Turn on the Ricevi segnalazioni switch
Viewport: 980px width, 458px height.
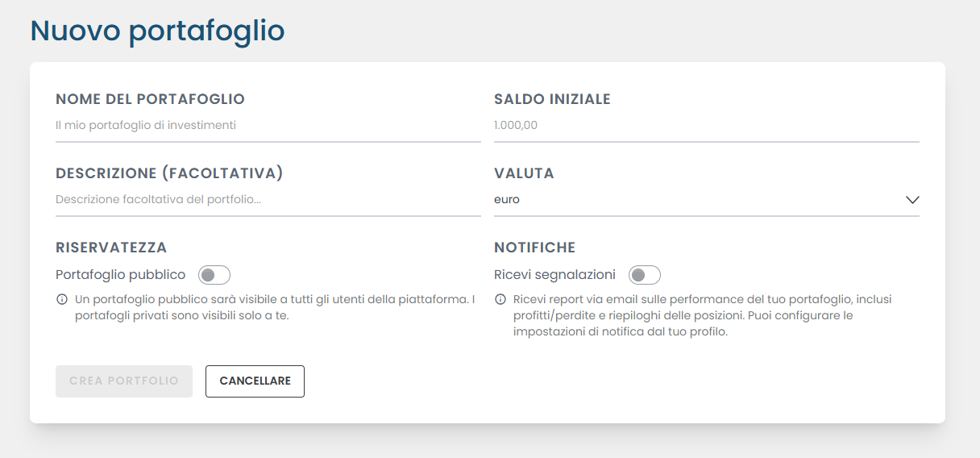(x=645, y=275)
